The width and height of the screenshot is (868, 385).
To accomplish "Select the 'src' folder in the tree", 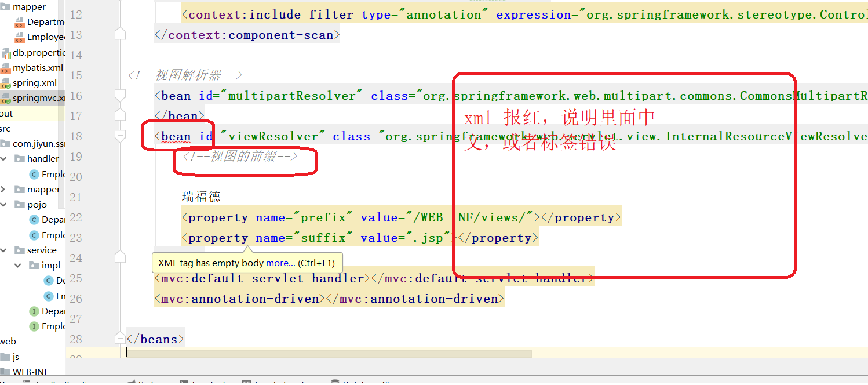I will (5, 129).
